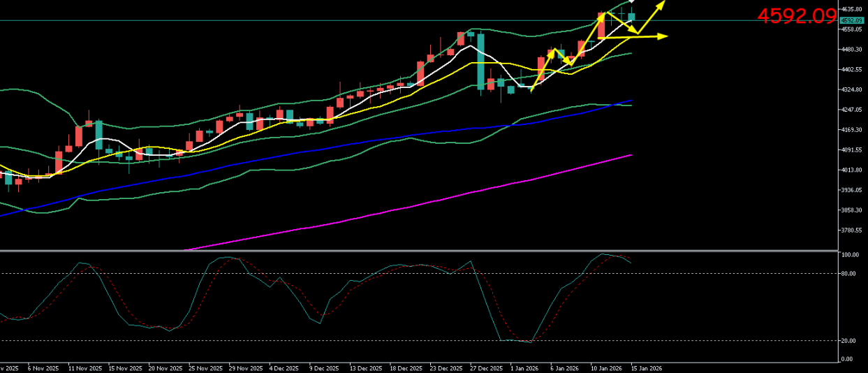Select the upward yellow arrow tip at top
Screen dimensions: 868x373
661,3
